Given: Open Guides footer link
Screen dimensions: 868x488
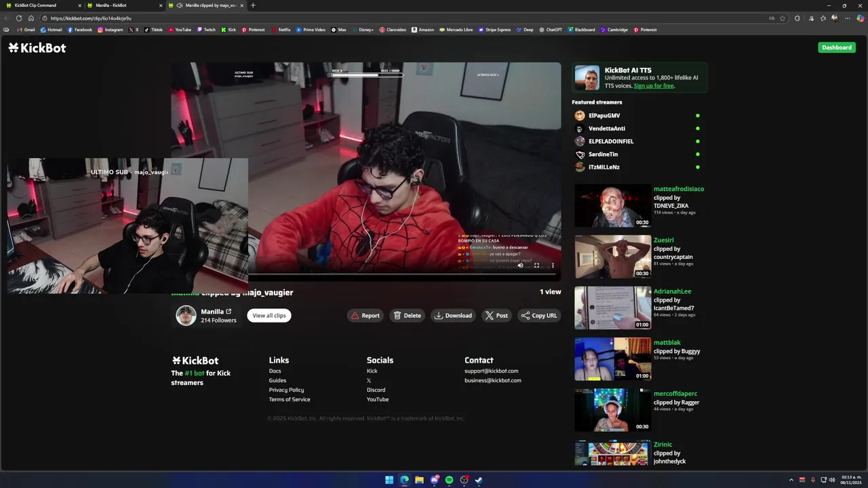Looking at the screenshot, I should click(277, 380).
